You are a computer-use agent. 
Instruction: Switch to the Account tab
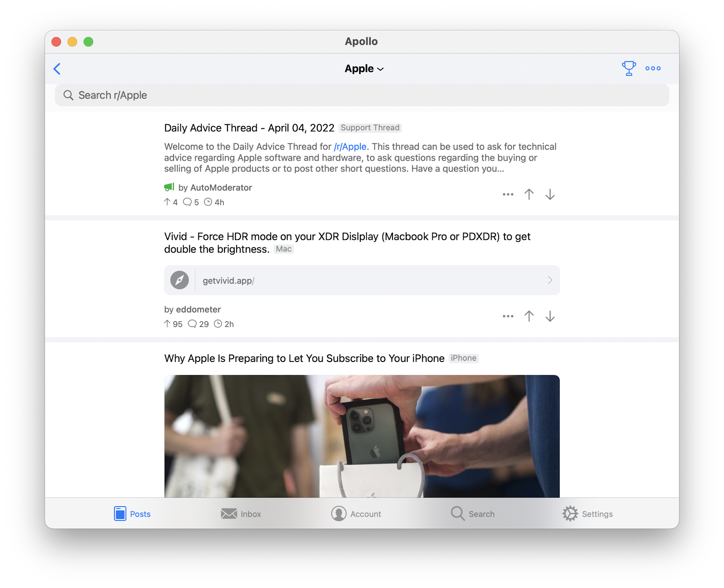tap(356, 513)
